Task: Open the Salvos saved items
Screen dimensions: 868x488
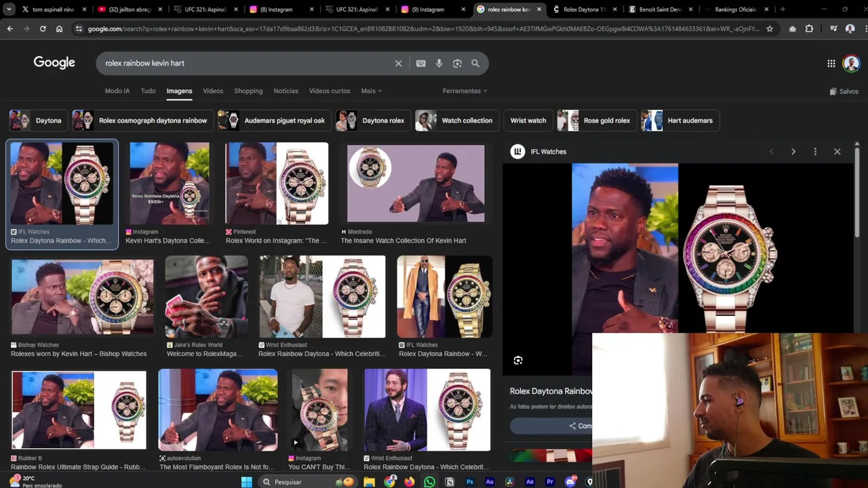Action: click(x=844, y=91)
